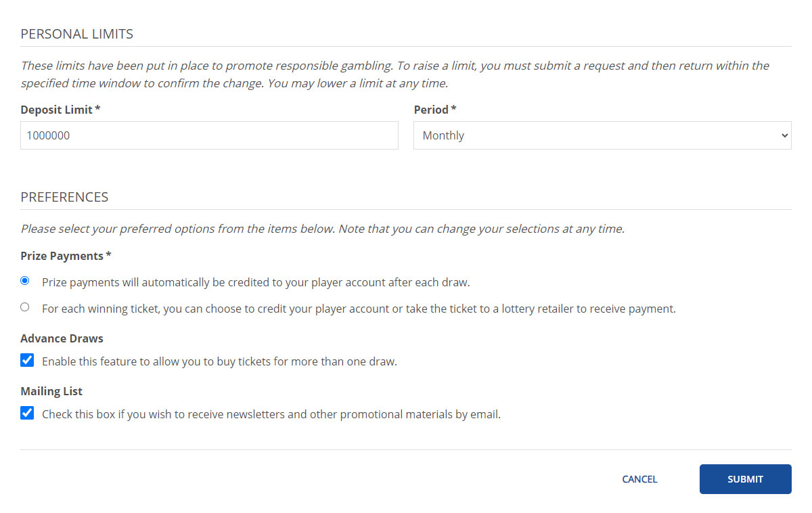Click the "Prize Payments" label
The width and height of the screenshot is (812, 513).
[x=62, y=256]
